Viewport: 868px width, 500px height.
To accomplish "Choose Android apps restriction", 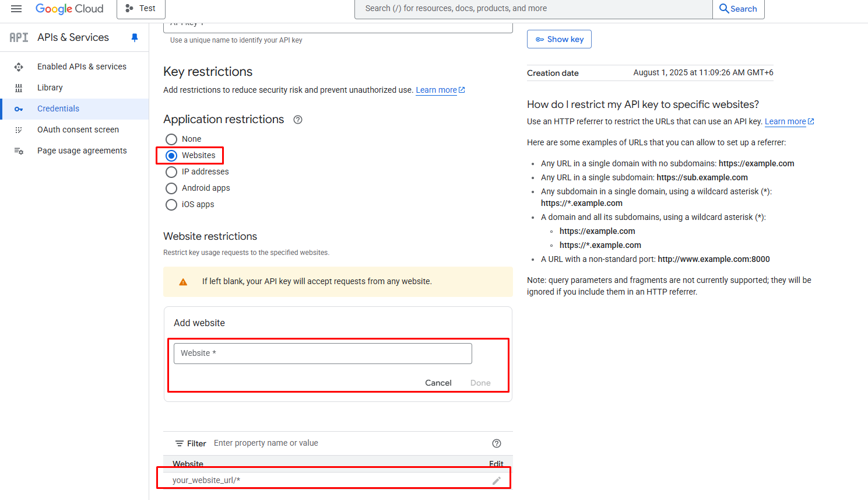I will point(171,188).
